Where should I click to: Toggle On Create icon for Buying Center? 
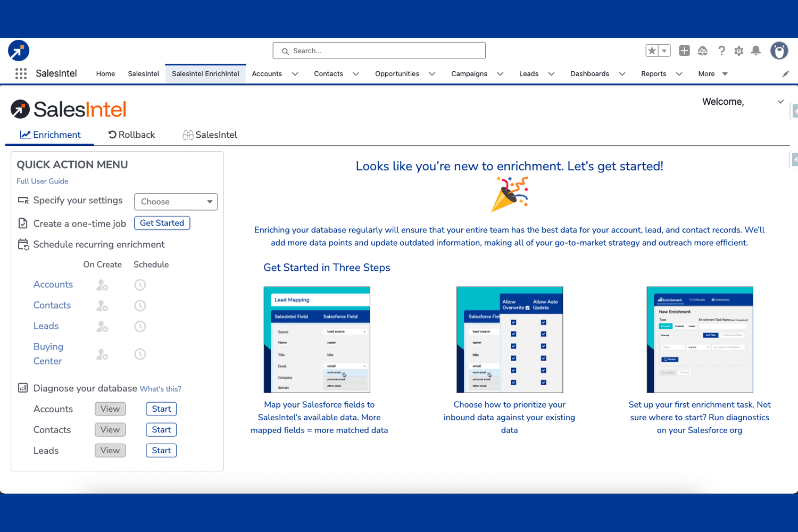pyautogui.click(x=102, y=354)
